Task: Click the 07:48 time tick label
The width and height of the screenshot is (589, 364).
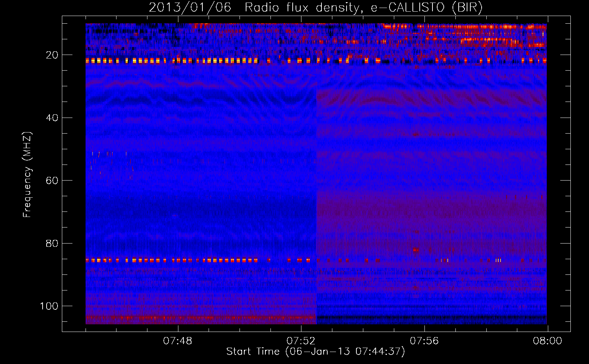Action: coord(178,341)
